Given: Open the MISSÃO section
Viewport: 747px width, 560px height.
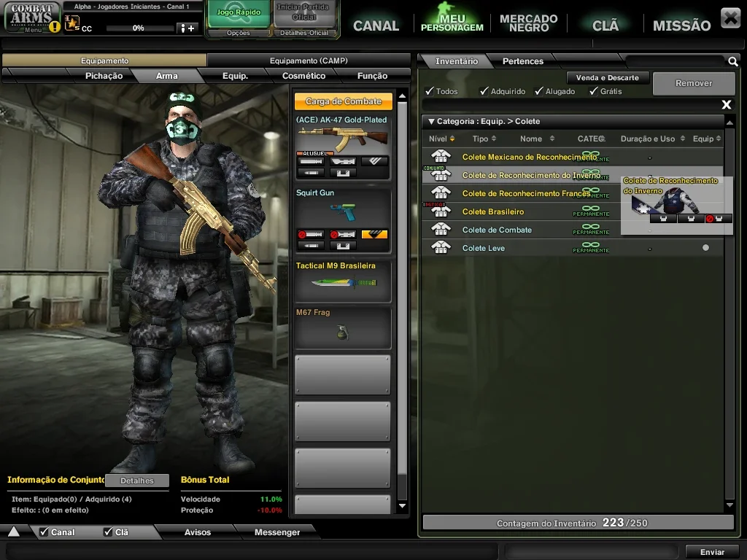Looking at the screenshot, I should 682,26.
